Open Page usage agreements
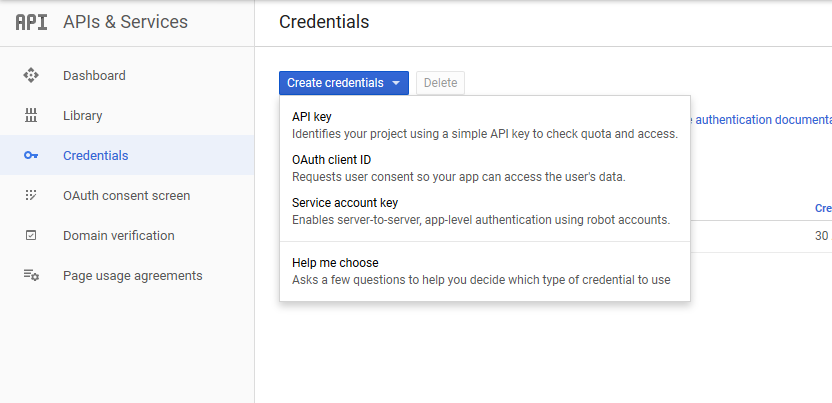The height and width of the screenshot is (403, 832). pos(132,275)
